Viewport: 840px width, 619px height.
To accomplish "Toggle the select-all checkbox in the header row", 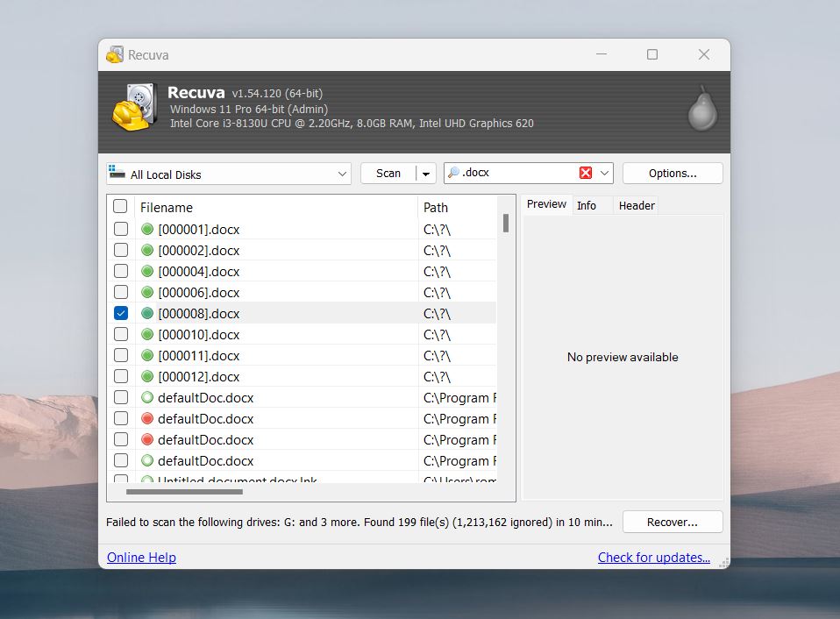I will (x=120, y=206).
